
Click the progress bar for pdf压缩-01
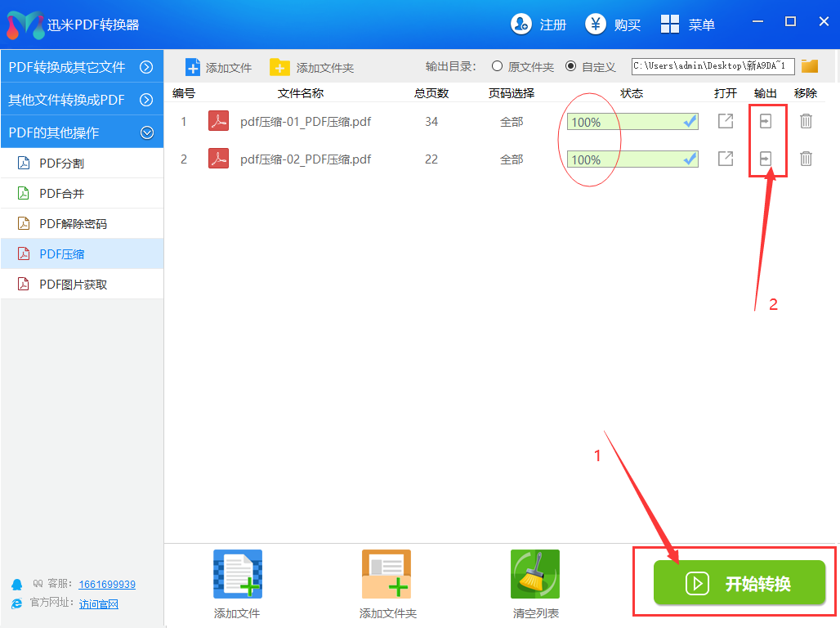pyautogui.click(x=632, y=122)
